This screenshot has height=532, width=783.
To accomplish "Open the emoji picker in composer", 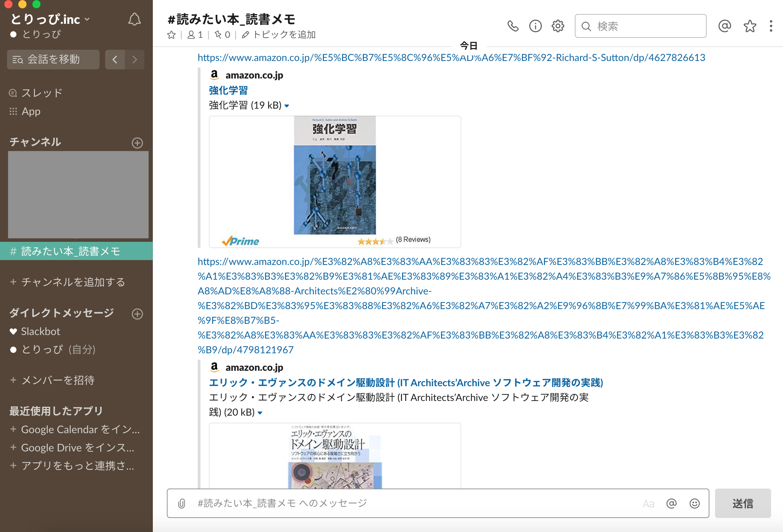I will (x=694, y=504).
